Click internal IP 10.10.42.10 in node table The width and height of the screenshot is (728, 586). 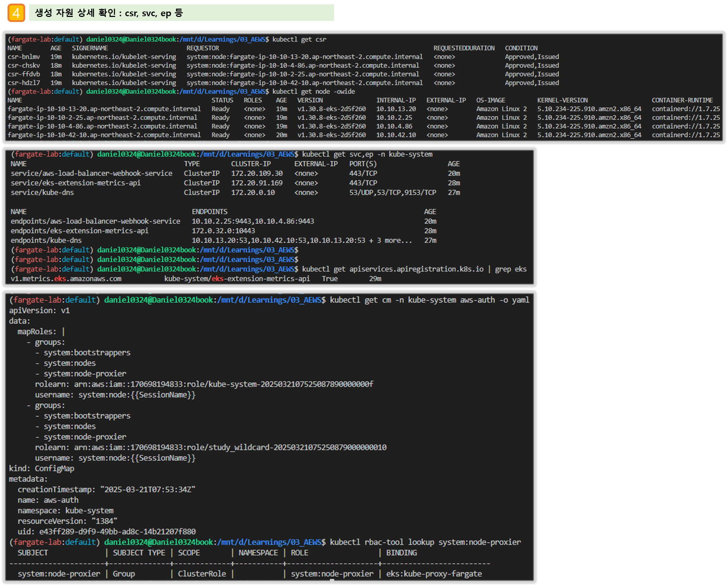click(x=396, y=135)
